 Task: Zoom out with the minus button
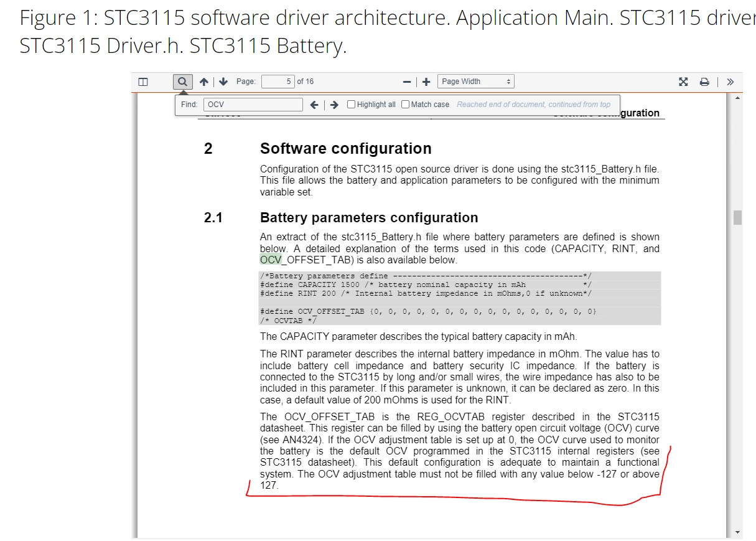[x=407, y=82]
